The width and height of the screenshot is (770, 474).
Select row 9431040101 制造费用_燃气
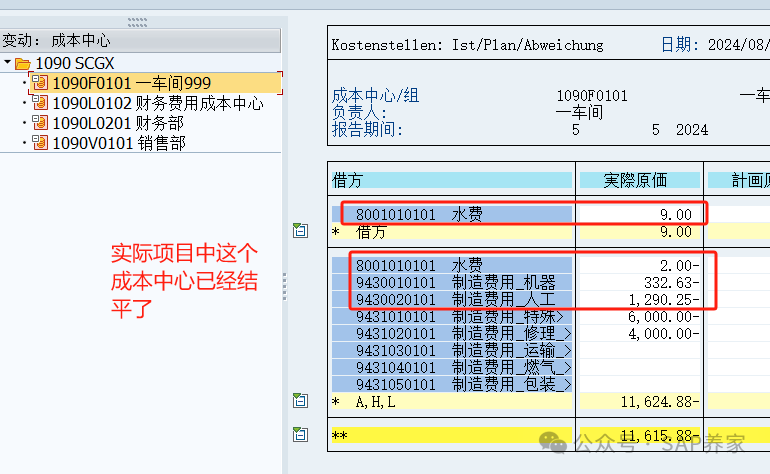[x=452, y=367]
